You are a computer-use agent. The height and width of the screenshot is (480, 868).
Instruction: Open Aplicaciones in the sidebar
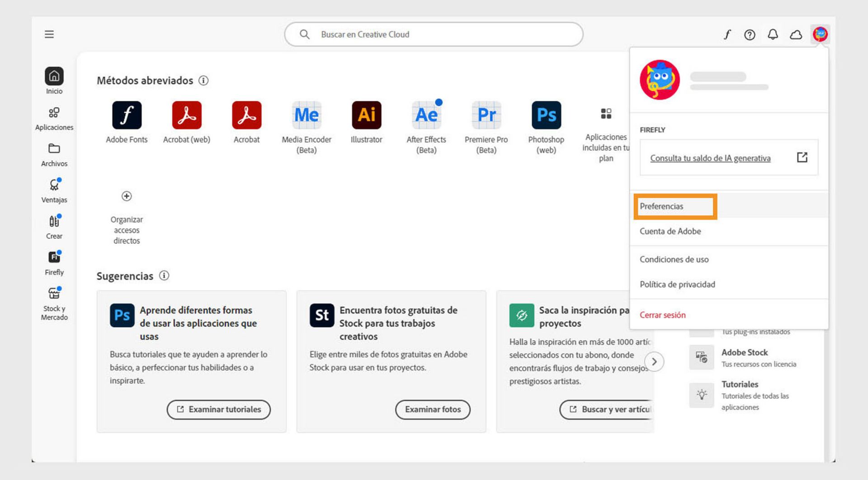(54, 119)
